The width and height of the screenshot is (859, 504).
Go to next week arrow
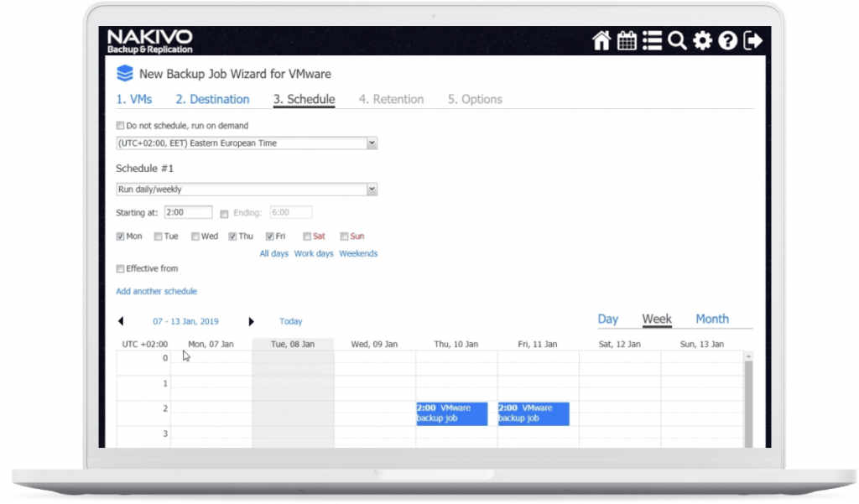click(x=251, y=321)
